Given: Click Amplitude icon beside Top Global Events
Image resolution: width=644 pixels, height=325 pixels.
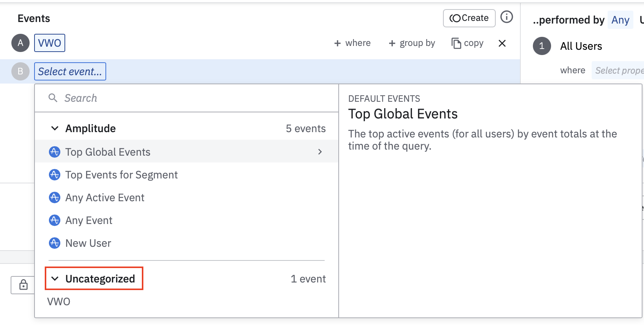Looking at the screenshot, I should tap(55, 152).
